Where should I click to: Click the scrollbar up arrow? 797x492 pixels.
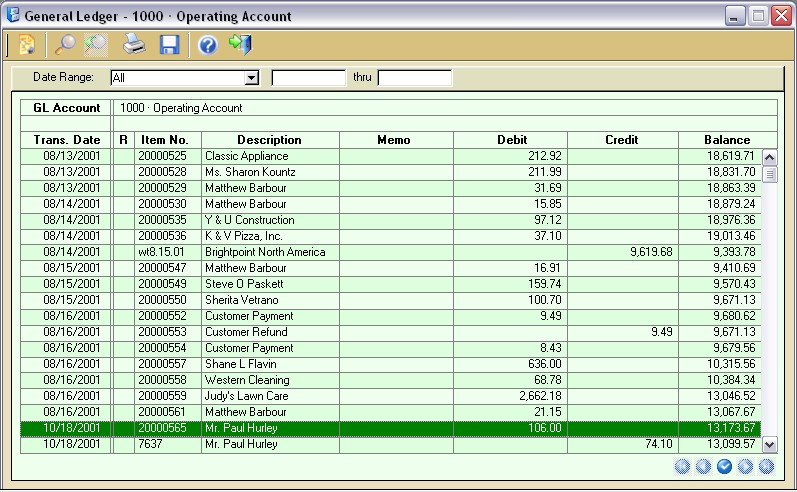[x=770, y=157]
